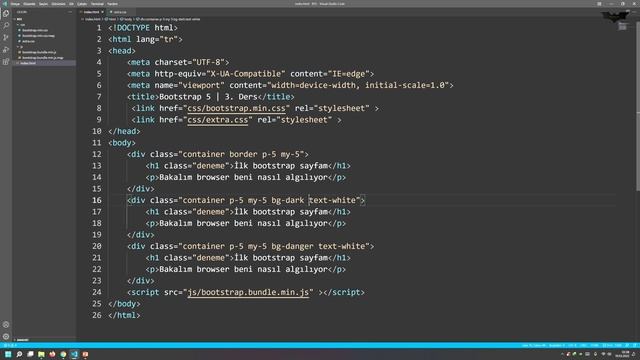Open the taskbar clock and date

[622, 354]
